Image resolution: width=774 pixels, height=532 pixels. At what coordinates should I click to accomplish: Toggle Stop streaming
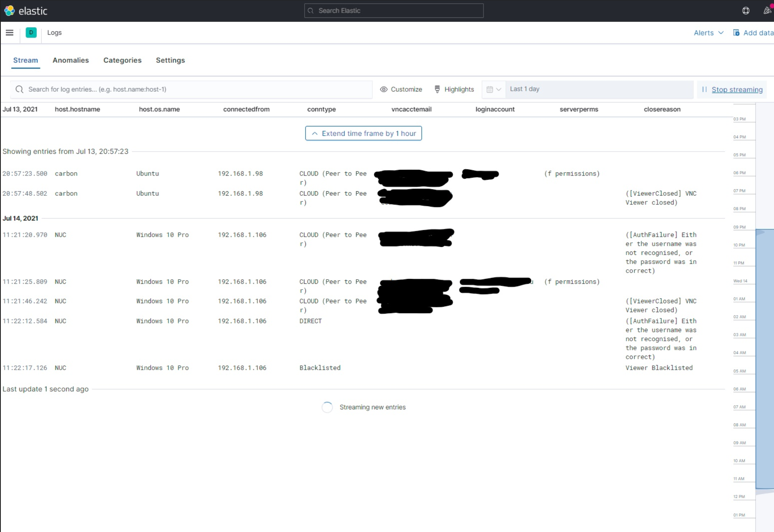(736, 90)
